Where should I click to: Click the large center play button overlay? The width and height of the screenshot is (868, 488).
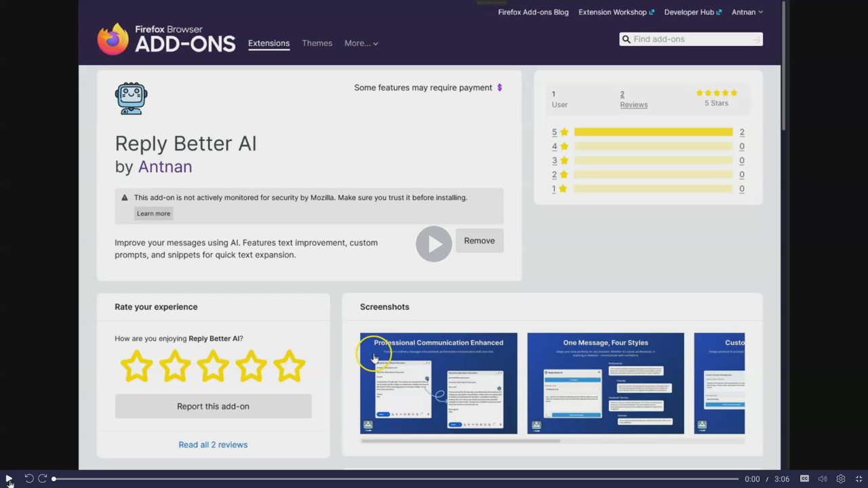coord(434,244)
